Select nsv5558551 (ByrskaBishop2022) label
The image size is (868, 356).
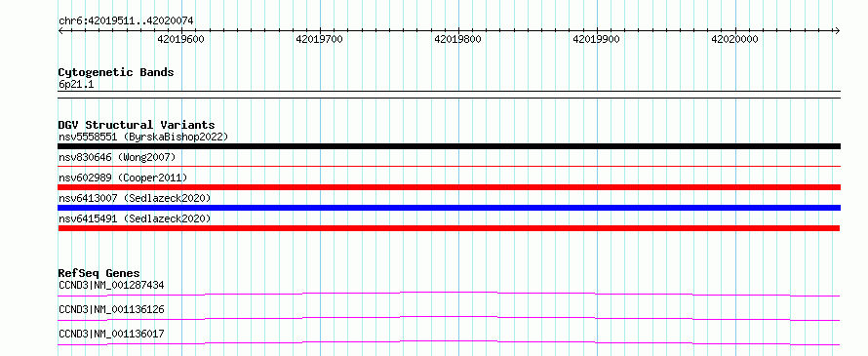click(143, 137)
